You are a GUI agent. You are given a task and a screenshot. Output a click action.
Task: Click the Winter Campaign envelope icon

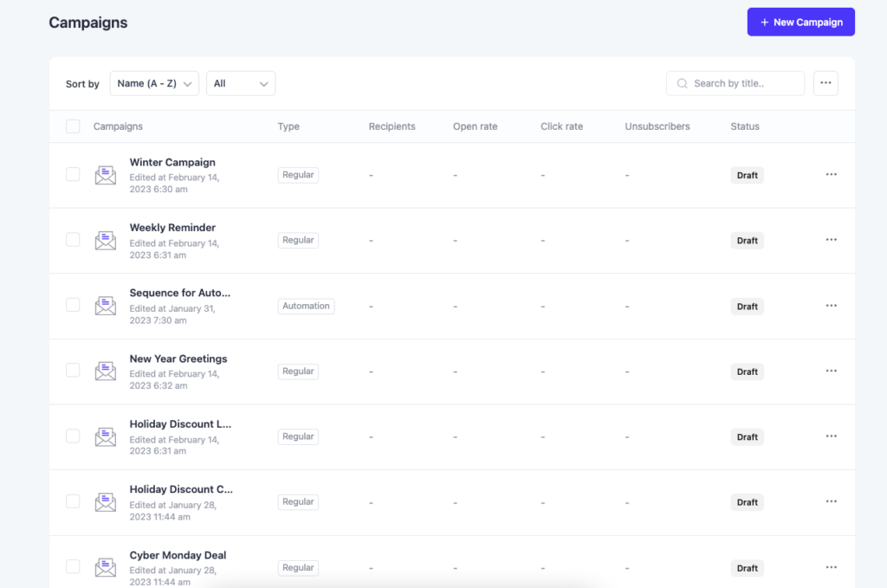pos(105,174)
